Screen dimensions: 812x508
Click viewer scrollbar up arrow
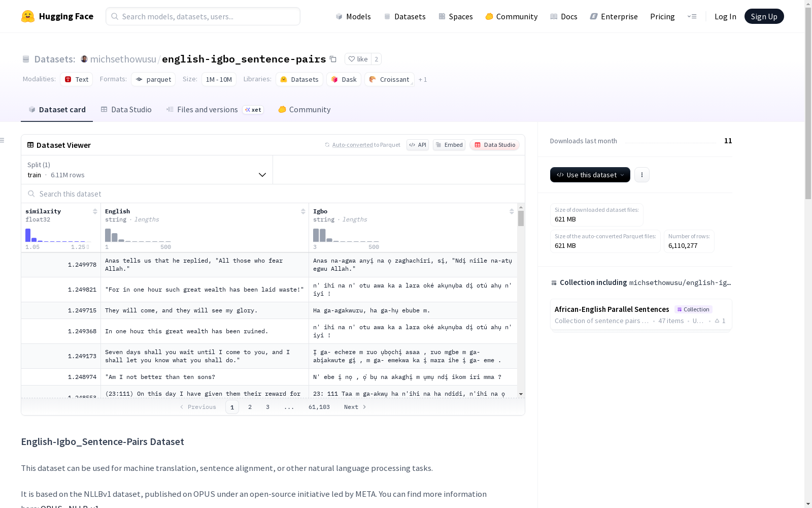(521, 207)
